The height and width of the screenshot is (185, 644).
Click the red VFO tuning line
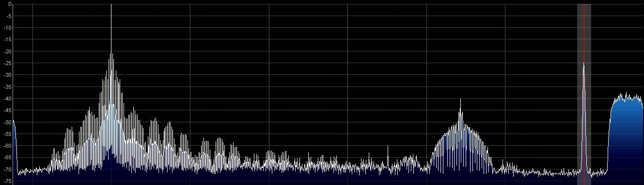[x=584, y=92]
